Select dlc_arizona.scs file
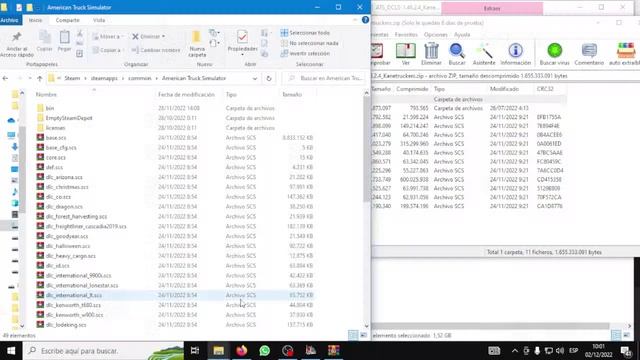Image resolution: width=640 pixels, height=360 pixels. [64, 177]
